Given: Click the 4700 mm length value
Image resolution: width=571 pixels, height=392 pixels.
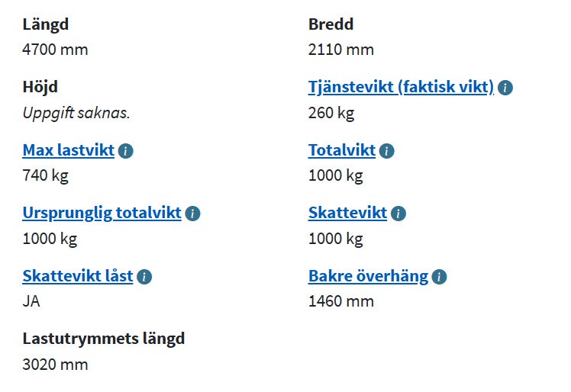Looking at the screenshot, I should [56, 50].
